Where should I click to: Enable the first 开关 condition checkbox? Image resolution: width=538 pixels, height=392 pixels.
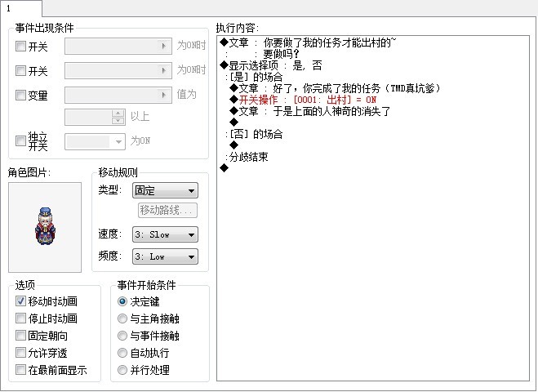(x=20, y=46)
